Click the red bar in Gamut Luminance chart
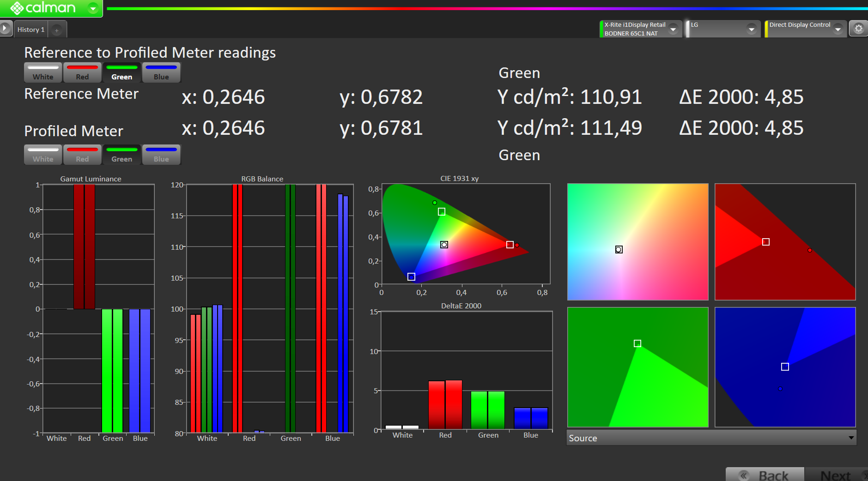Screen dimensions: 868x481 pos(84,247)
